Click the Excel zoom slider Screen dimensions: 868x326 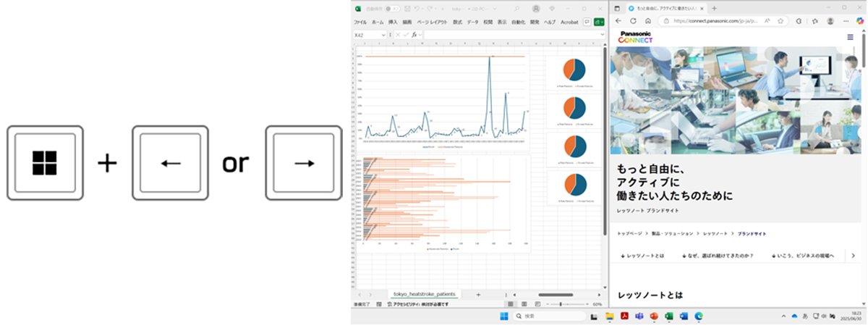pyautogui.click(x=561, y=305)
